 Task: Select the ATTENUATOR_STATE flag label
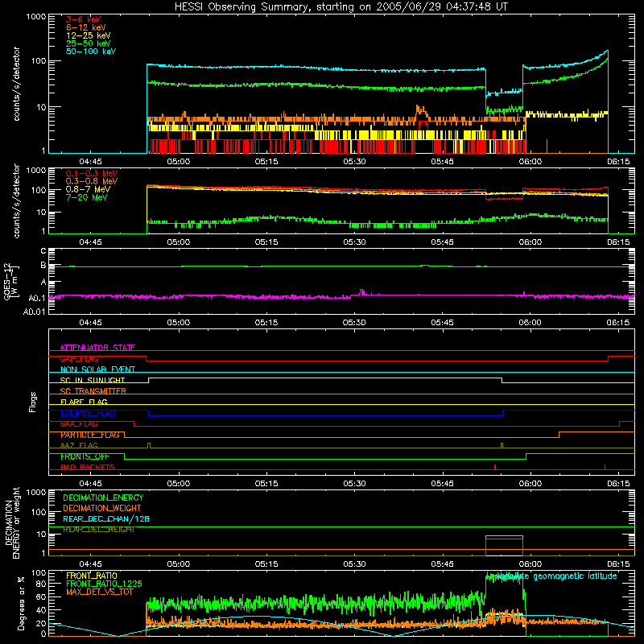[97, 348]
